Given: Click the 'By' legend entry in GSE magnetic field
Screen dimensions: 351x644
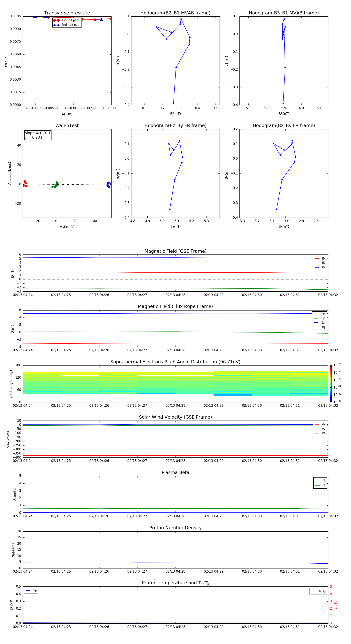Looking at the screenshot, I should coord(320,263).
